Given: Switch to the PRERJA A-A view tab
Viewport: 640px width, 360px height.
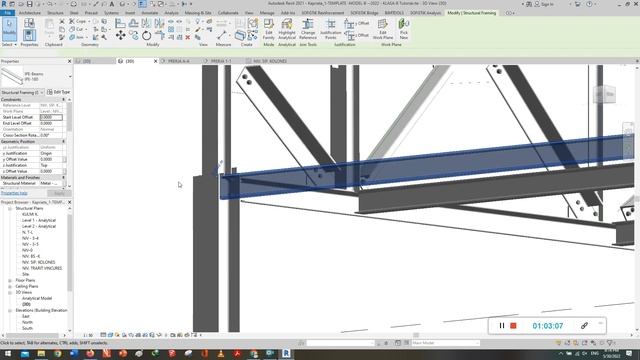Looking at the screenshot, I should coord(179,61).
